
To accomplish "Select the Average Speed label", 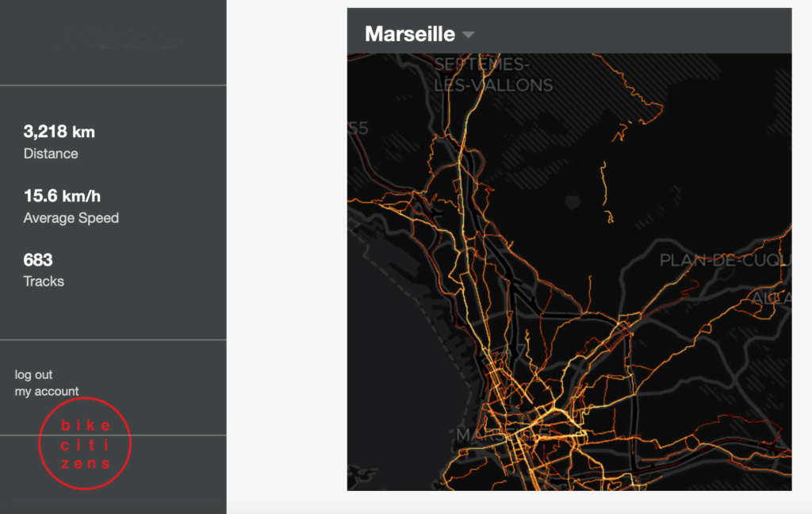I will point(71,218).
